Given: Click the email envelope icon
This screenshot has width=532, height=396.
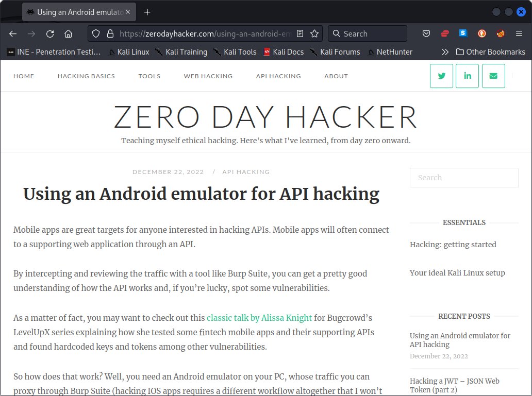Looking at the screenshot, I should coord(493,76).
